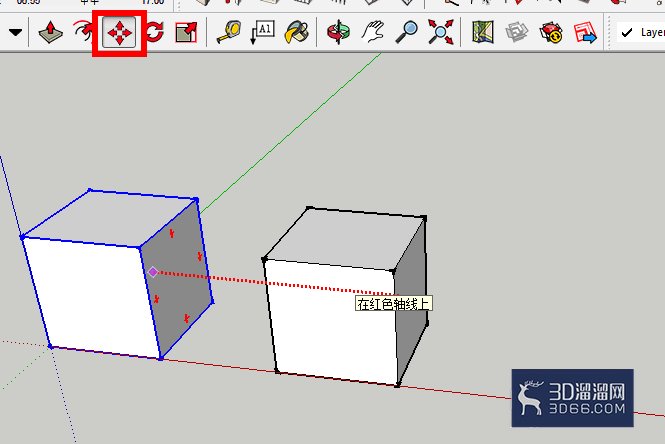Select the Tape Measure tool
The height and width of the screenshot is (444, 665).
pyautogui.click(x=229, y=32)
